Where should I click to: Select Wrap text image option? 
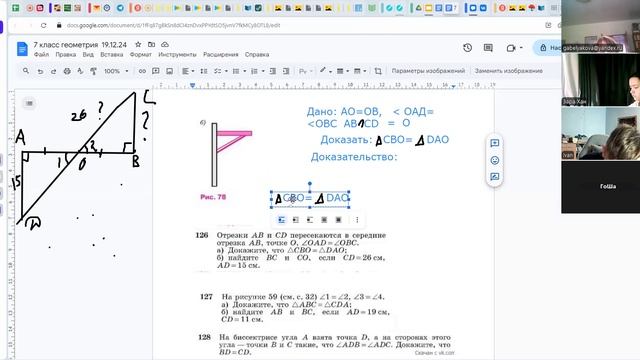[296, 220]
